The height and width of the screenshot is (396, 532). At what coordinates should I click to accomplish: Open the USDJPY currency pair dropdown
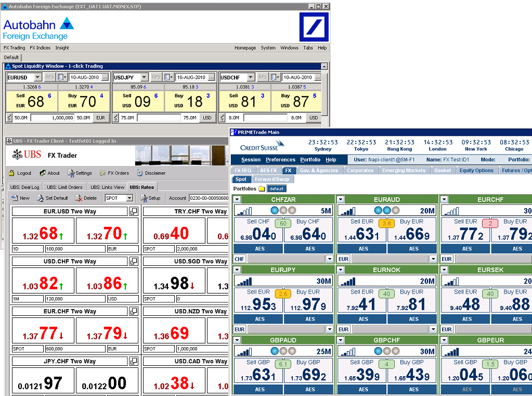[145, 78]
